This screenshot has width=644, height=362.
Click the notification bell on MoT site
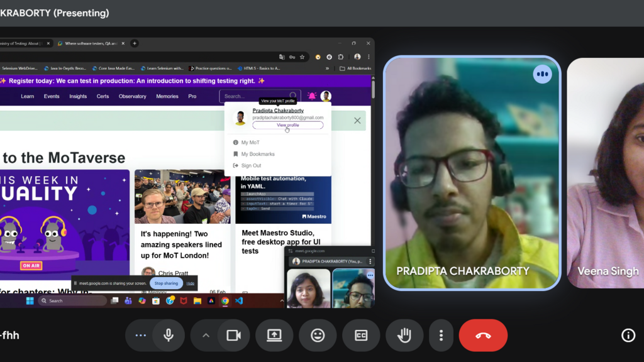tap(312, 96)
